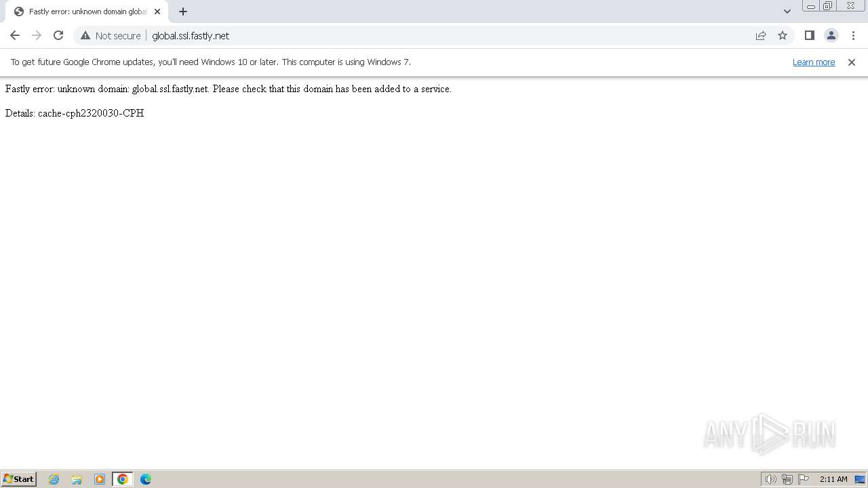Launch Microsoft Edge from the taskbar

[x=146, y=479]
